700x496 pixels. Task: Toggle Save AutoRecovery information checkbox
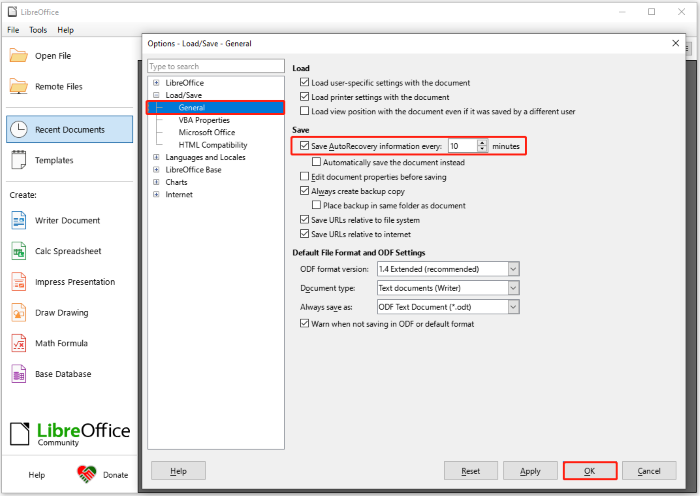pos(304,146)
